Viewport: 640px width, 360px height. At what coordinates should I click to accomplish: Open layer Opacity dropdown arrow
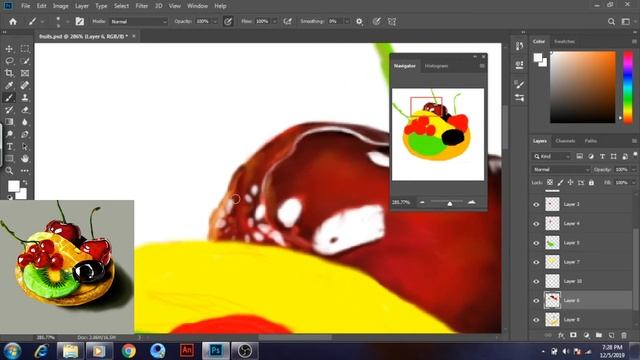tap(633, 169)
